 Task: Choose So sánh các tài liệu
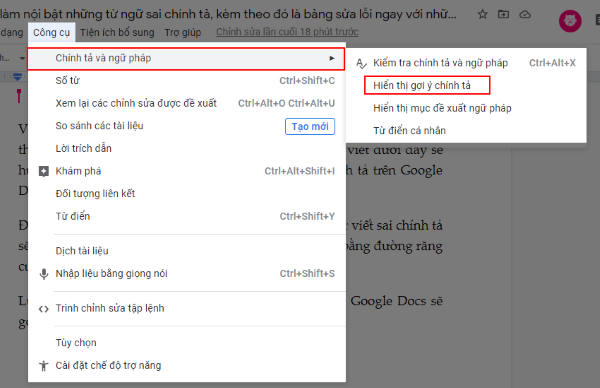187,126
